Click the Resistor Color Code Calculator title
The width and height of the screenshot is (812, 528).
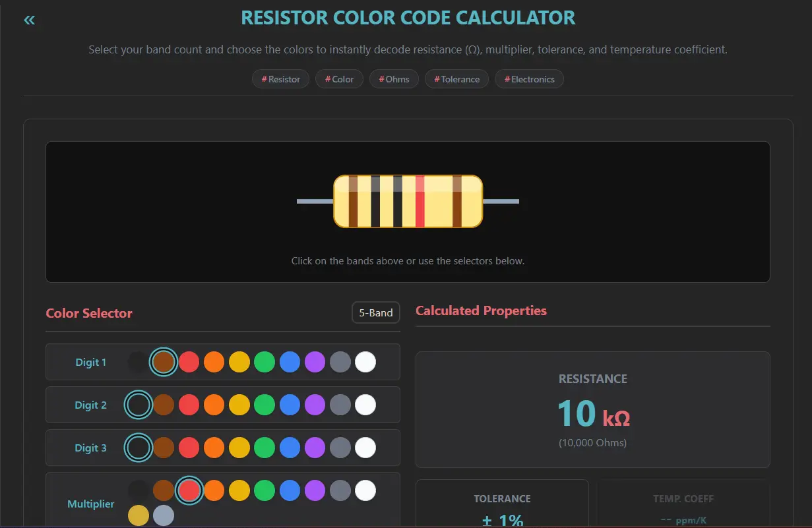[408, 18]
